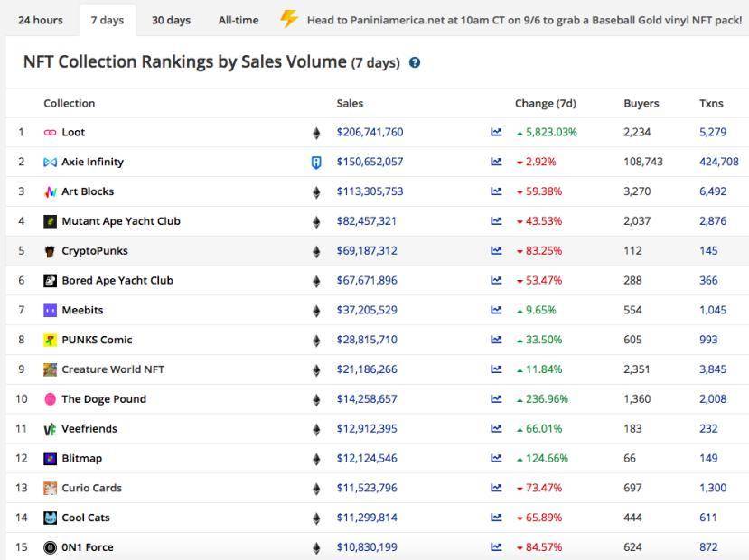Sort by the Change (7d) column header

point(545,103)
